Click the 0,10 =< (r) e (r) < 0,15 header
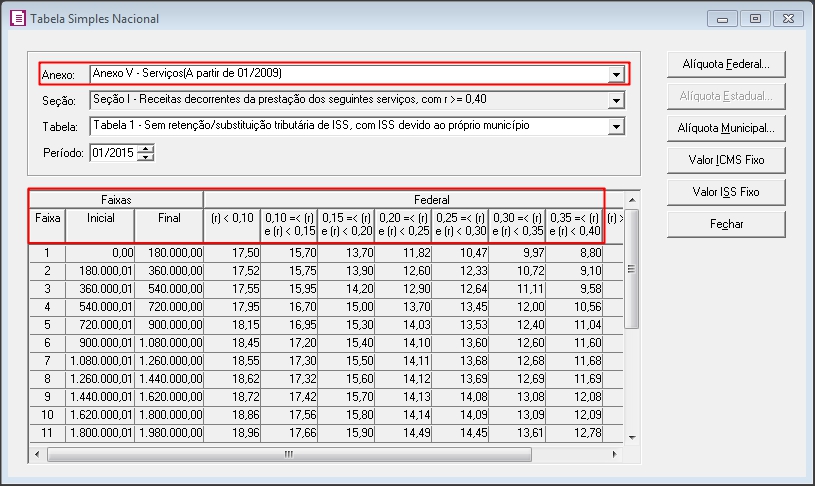The height and width of the screenshot is (486, 815). [289, 225]
